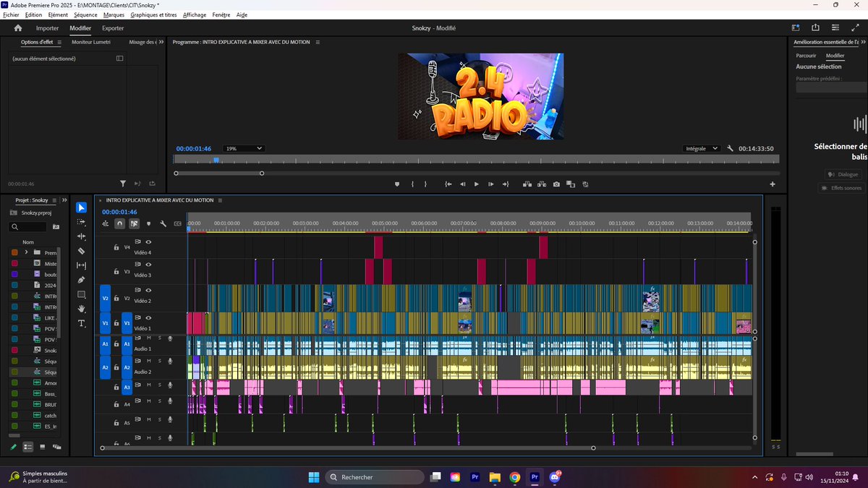Open the Moniteur Lumetri tab
The height and width of the screenshot is (488, 868).
coord(91,42)
